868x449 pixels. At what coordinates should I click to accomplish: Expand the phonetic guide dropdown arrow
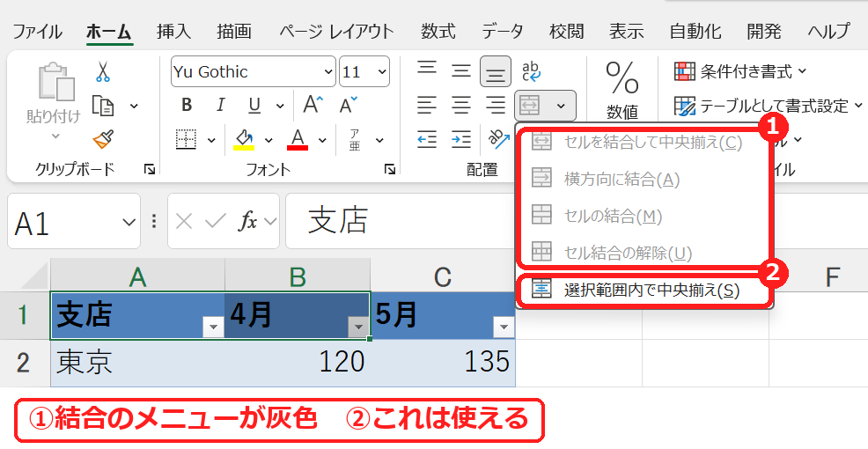[x=379, y=140]
